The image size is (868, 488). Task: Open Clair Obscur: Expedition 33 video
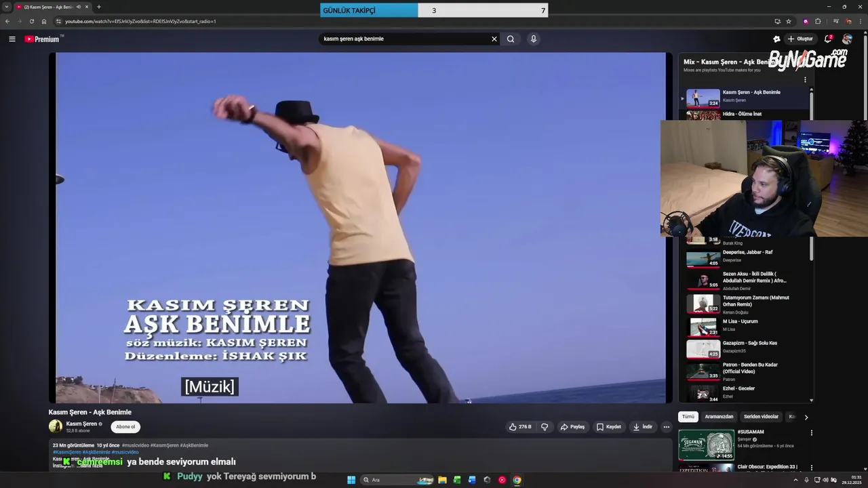click(767, 466)
